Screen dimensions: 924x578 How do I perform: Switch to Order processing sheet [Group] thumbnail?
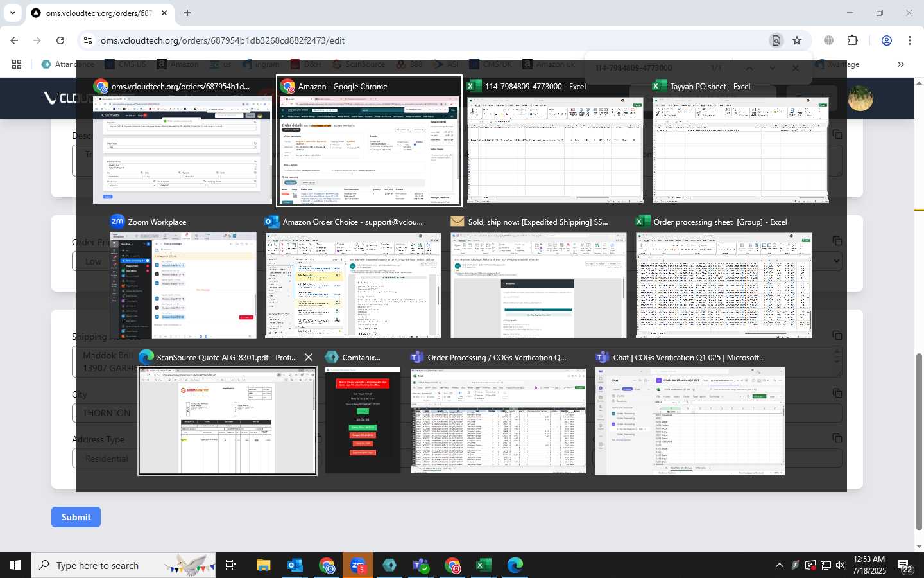tap(724, 285)
